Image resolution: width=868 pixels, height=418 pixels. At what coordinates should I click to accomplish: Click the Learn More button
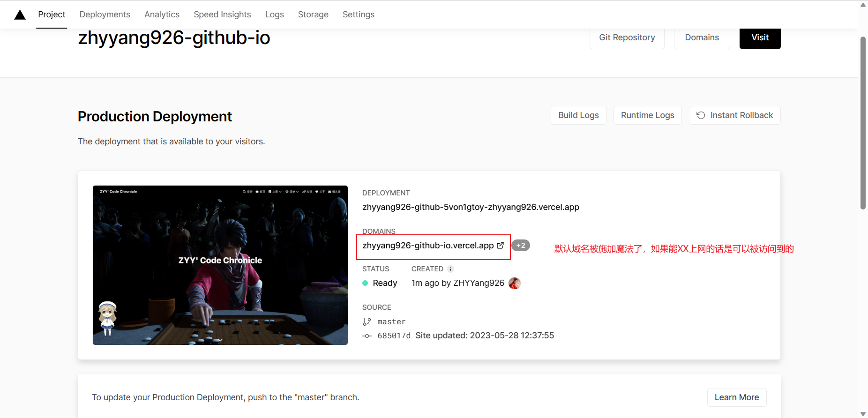[x=736, y=397]
